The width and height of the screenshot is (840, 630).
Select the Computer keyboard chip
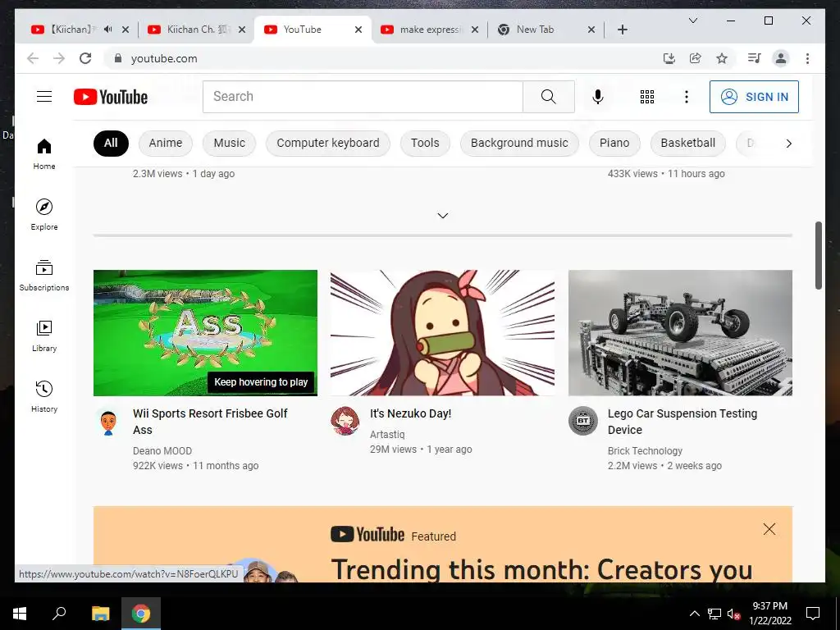click(x=328, y=143)
